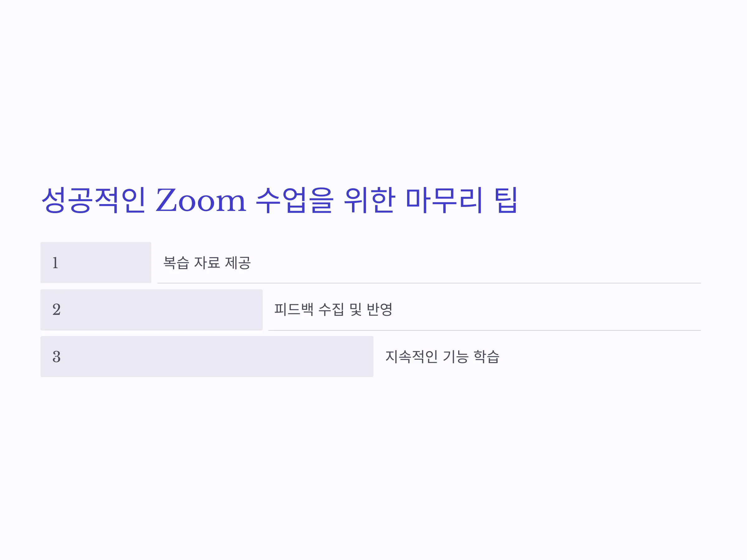Click the gray box for step 1
The width and height of the screenshot is (747, 560).
[96, 262]
